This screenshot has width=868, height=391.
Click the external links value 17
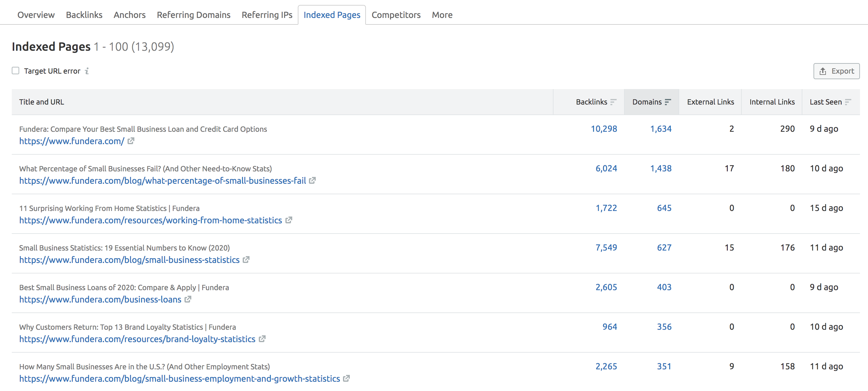[729, 168]
